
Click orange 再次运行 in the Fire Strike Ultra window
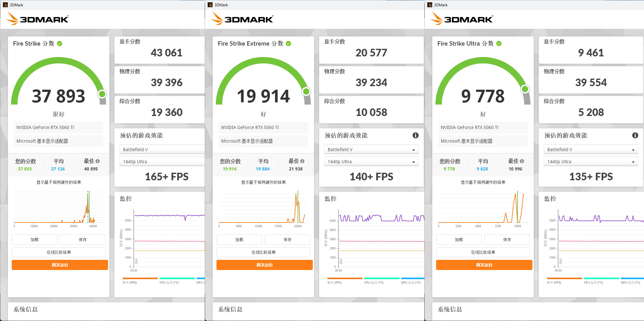point(484,265)
